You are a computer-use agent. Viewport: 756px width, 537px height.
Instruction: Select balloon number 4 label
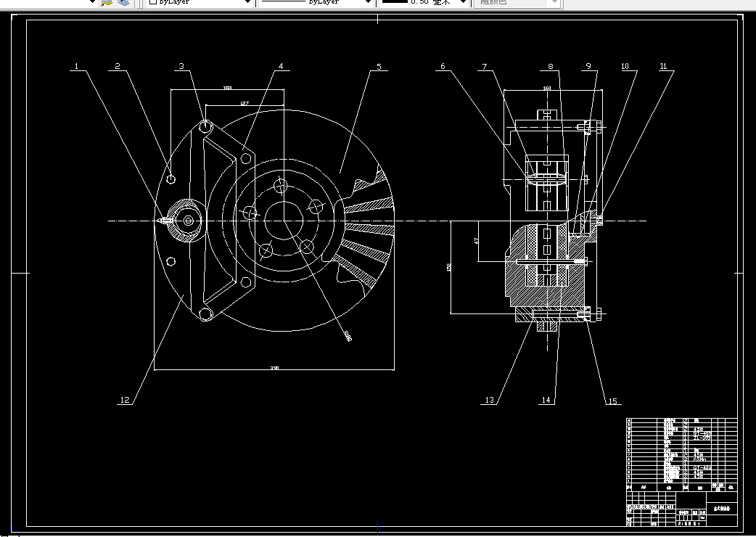(281, 66)
